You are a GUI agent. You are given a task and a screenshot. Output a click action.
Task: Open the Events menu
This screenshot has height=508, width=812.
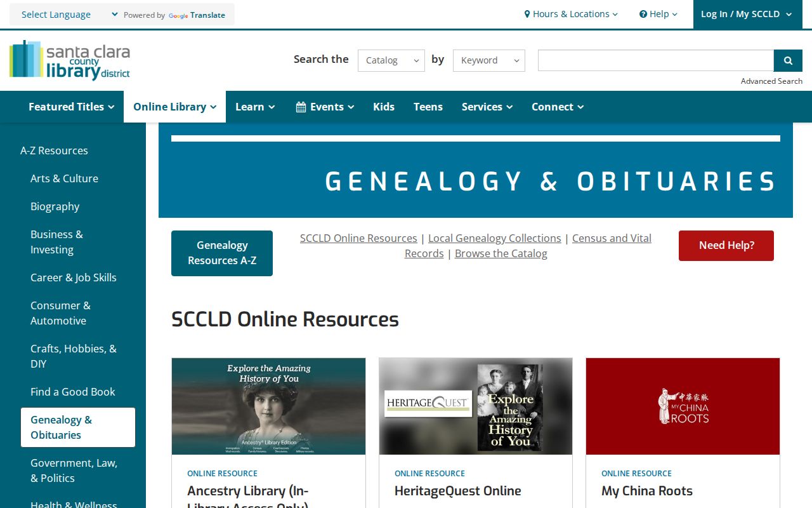click(325, 107)
